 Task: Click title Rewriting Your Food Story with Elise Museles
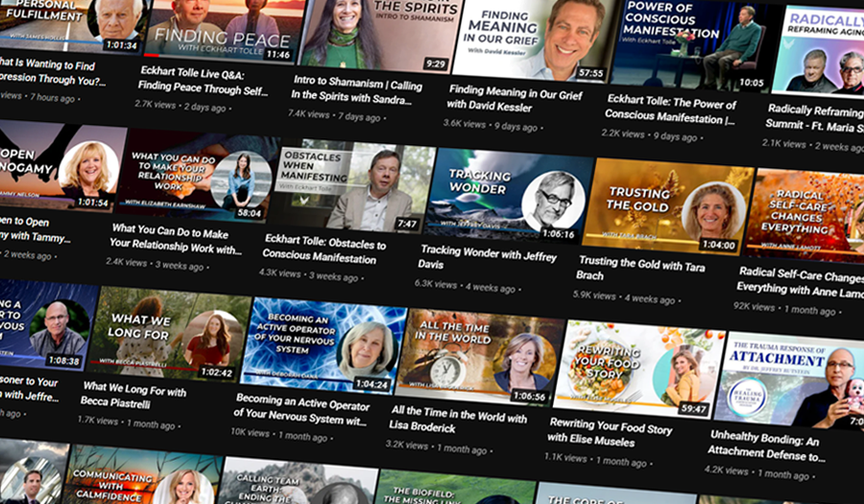[610, 431]
